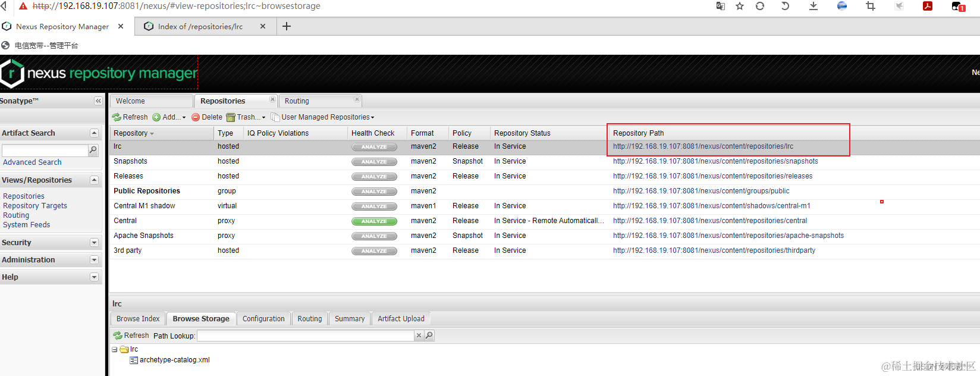Click ANALYZE button for lrc repository
The height and width of the screenshot is (376, 980).
(x=374, y=147)
